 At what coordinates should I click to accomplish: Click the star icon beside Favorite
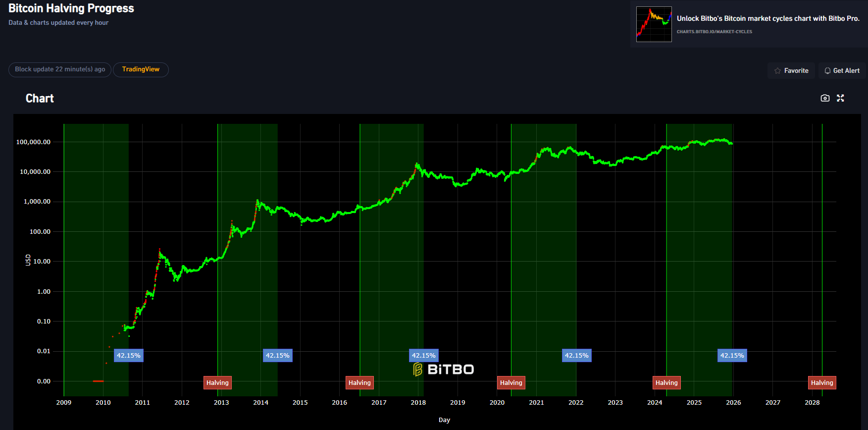click(777, 71)
